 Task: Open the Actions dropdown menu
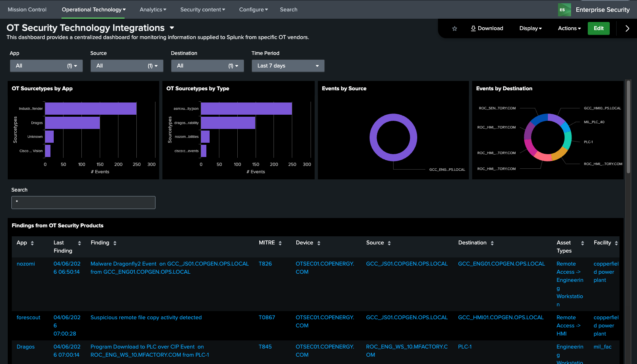coord(569,28)
